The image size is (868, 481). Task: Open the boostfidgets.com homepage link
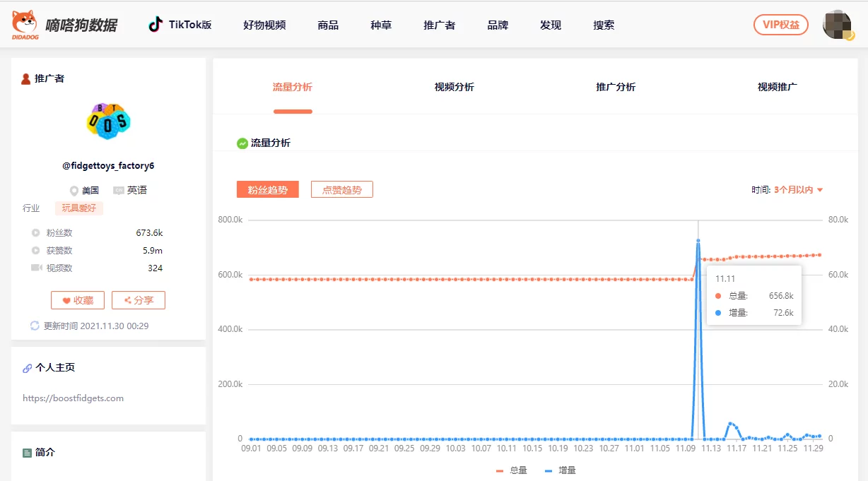(73, 398)
